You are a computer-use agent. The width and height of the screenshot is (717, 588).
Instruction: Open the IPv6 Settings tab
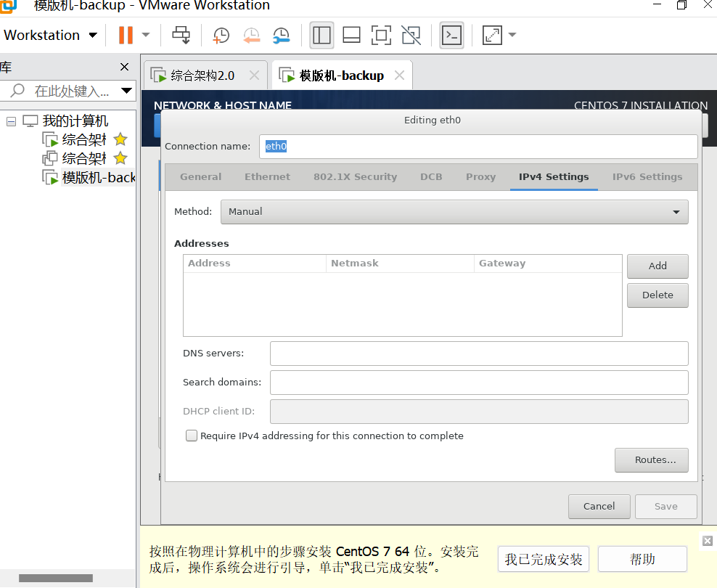click(647, 177)
